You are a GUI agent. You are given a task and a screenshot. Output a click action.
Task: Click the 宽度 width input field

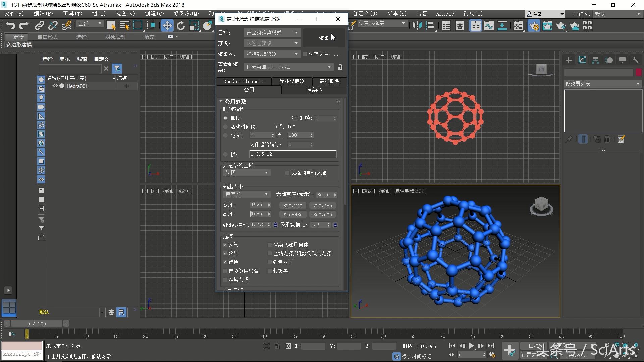(x=258, y=205)
